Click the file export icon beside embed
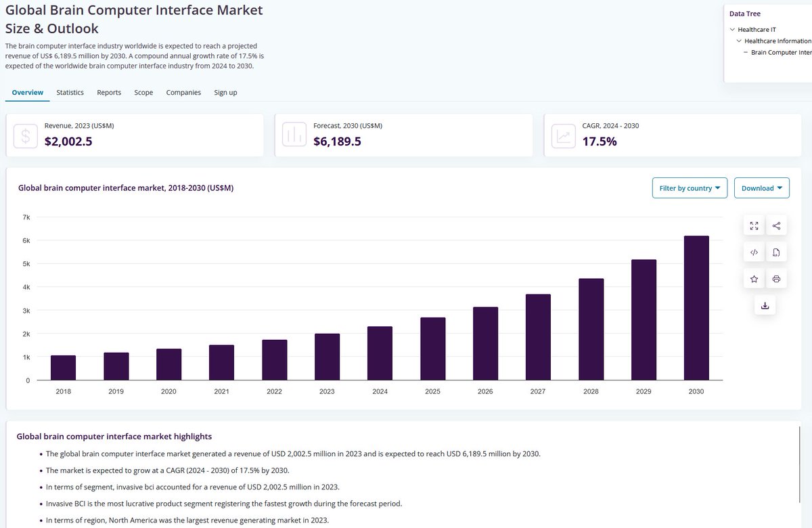Screen dimensions: 812x528 click(x=776, y=252)
